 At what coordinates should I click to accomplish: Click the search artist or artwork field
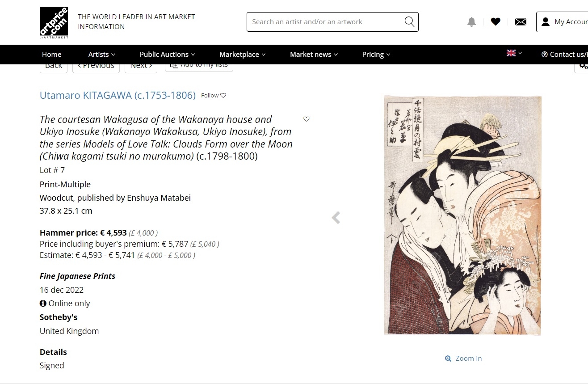click(x=326, y=22)
